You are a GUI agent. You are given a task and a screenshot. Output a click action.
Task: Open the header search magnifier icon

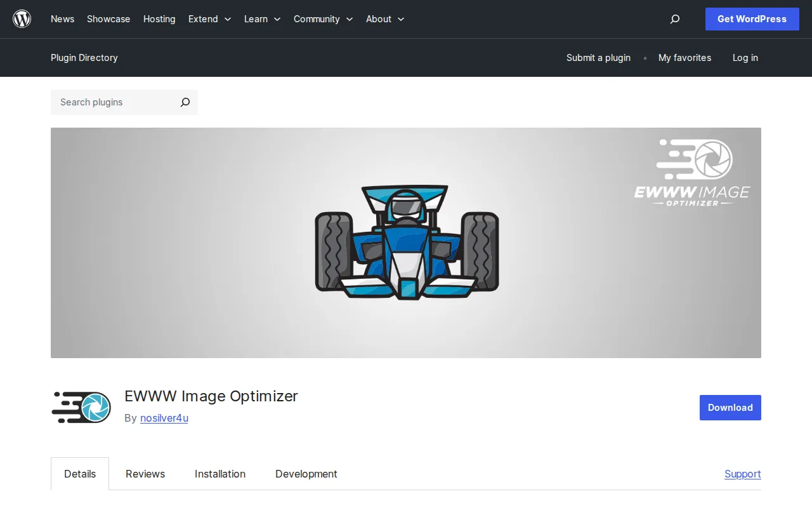pyautogui.click(x=674, y=19)
